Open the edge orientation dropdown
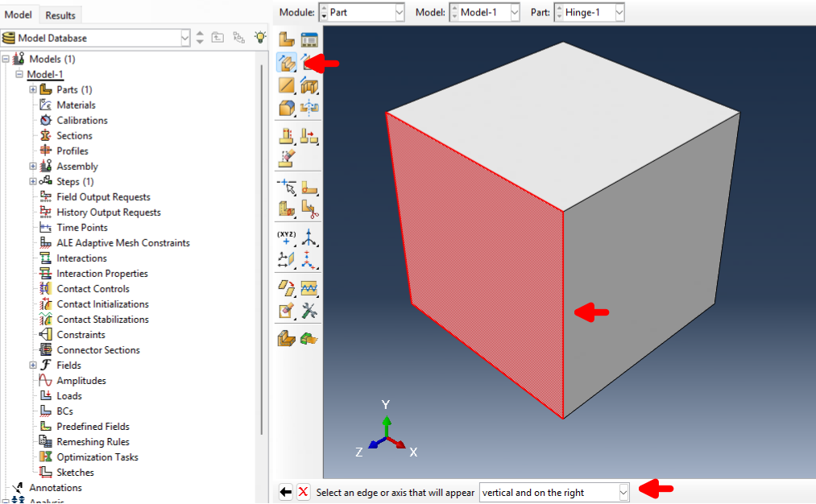 (623, 492)
